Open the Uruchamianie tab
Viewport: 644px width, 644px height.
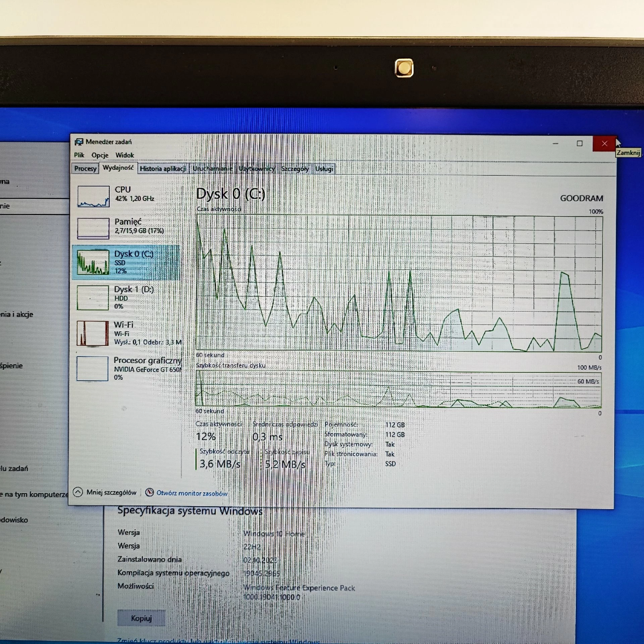[x=212, y=168]
